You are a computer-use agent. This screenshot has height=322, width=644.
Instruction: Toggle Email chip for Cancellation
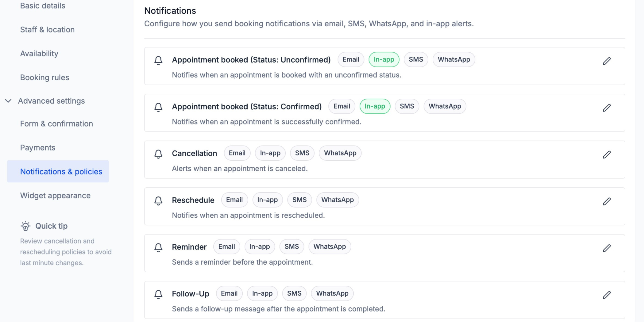[x=237, y=153]
